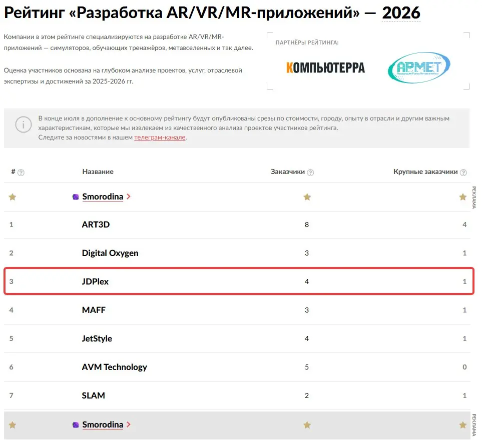Click help icon next to # column
Screen dimensions: 482x448
(x=21, y=172)
